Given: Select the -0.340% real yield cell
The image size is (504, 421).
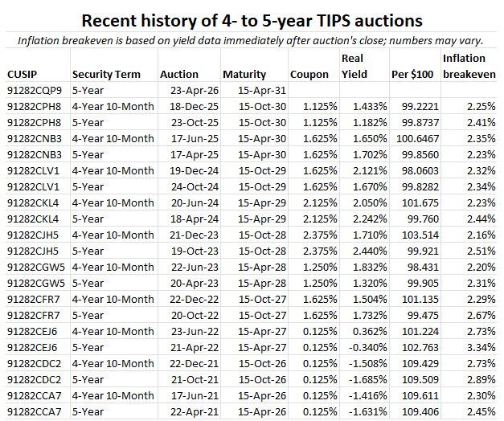Looking at the screenshot, I should pos(363,347).
